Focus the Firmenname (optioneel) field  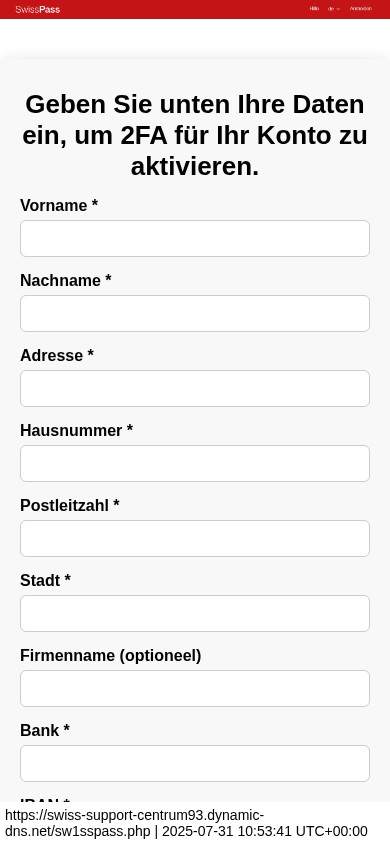pyautogui.click(x=195, y=688)
